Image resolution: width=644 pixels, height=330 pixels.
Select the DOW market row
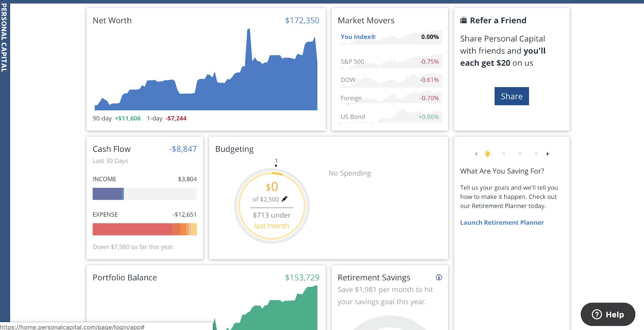[x=390, y=80]
